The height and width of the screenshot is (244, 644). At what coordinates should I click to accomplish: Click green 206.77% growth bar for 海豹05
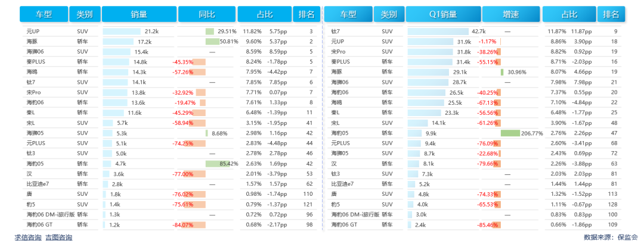tap(510, 133)
